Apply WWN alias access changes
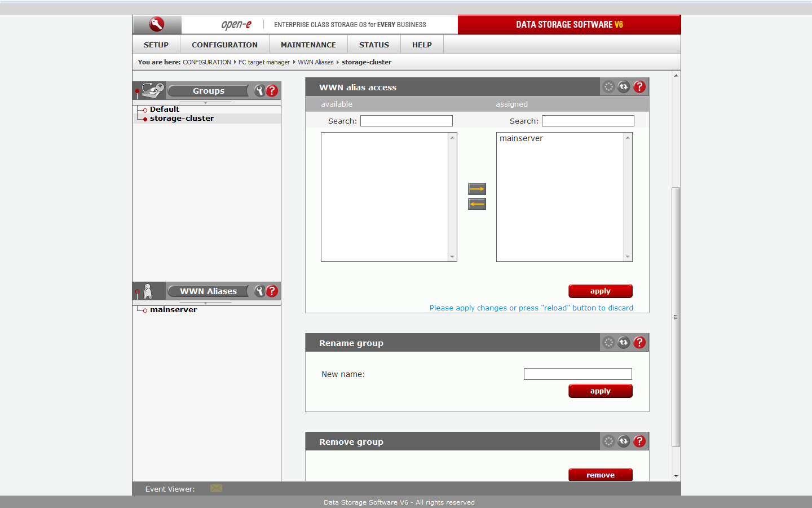This screenshot has height=508, width=812. [x=600, y=291]
